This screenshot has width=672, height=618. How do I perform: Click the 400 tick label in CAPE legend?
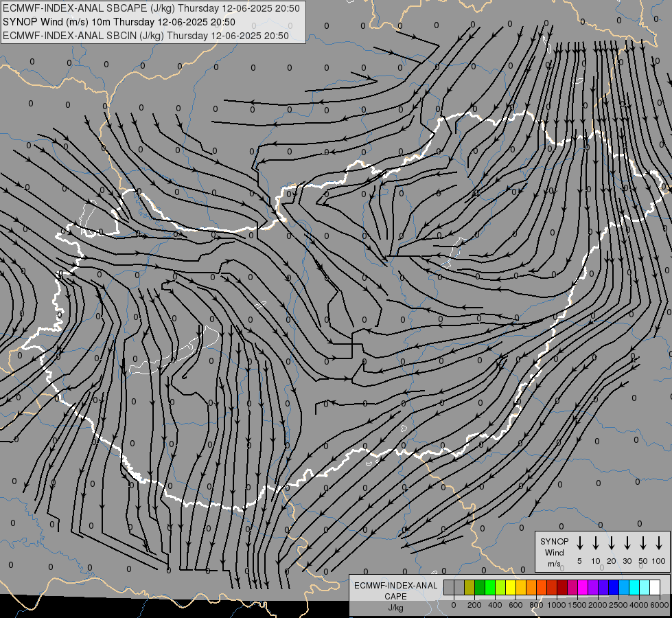tap(495, 605)
